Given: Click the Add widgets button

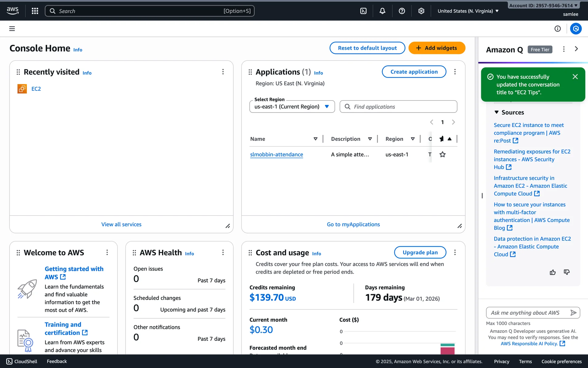Looking at the screenshot, I should coord(437,48).
